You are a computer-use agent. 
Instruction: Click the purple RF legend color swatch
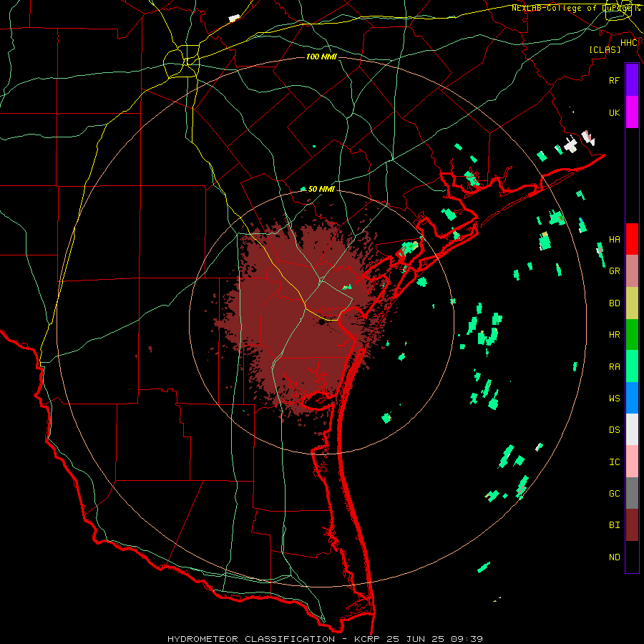pos(632,80)
